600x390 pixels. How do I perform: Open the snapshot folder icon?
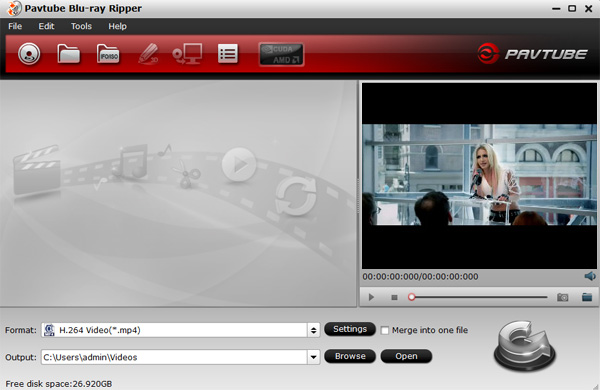587,297
